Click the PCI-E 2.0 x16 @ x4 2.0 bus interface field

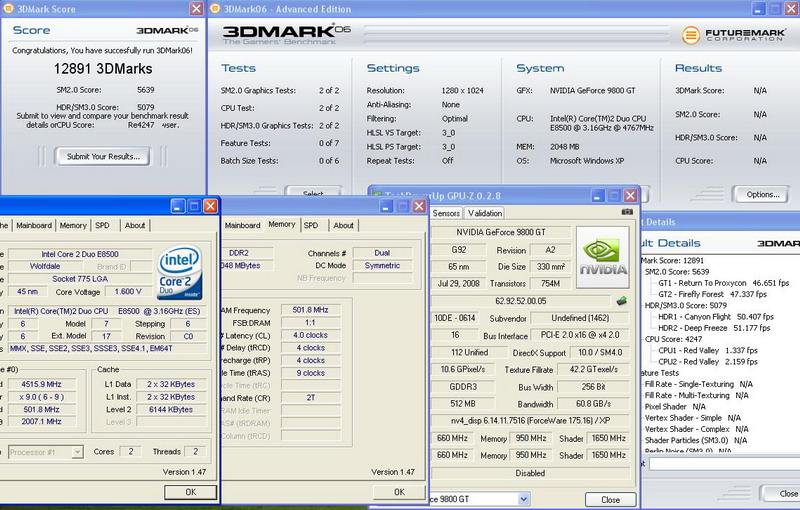(x=580, y=335)
